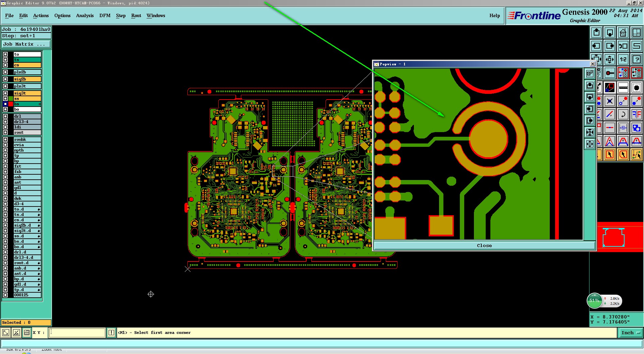Toggle display checkbox for layer 'ss'
Viewport: 644px width, 354px height.
5,99
